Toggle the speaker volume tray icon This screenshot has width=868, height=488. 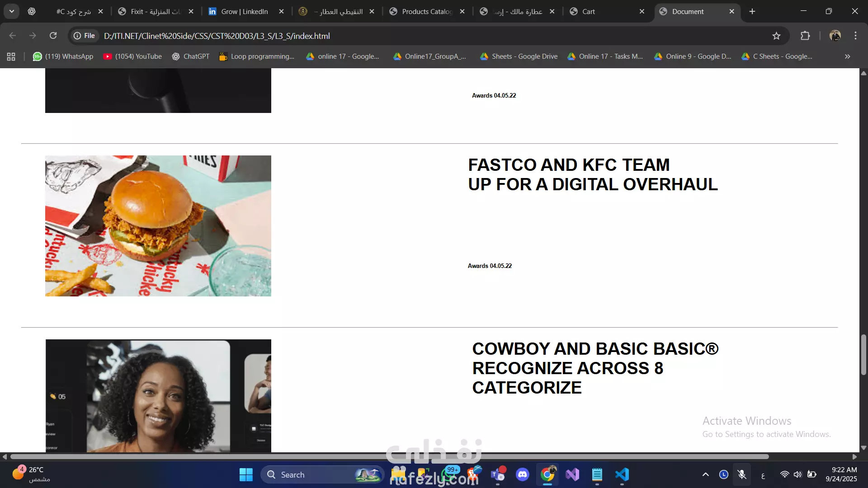click(797, 474)
